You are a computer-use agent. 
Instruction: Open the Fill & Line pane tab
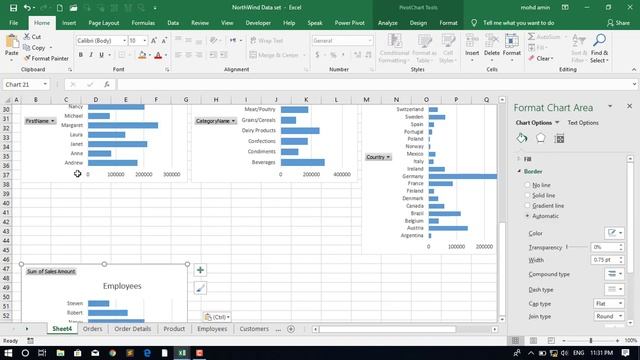[x=522, y=138]
